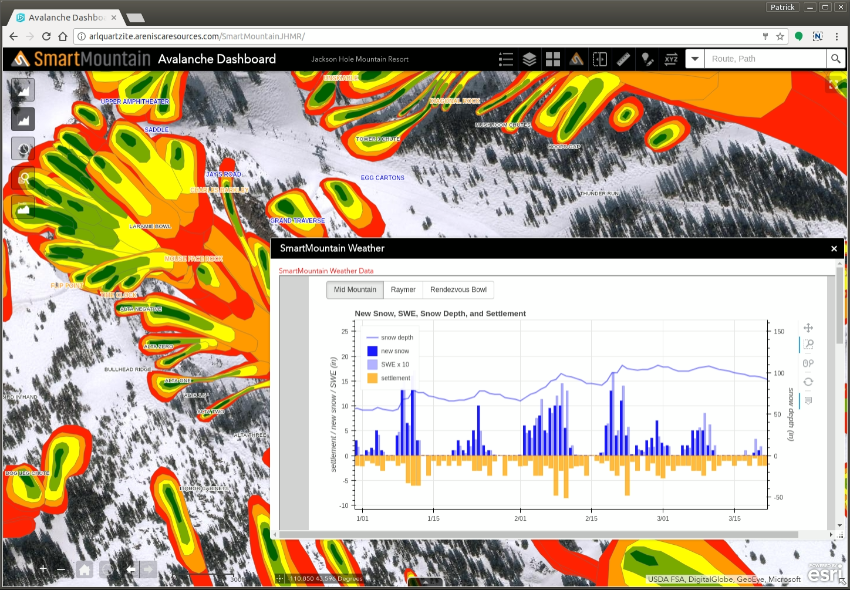Click the weather panel horizontal scrollbar
This screenshot has width=850, height=590.
[x=539, y=534]
